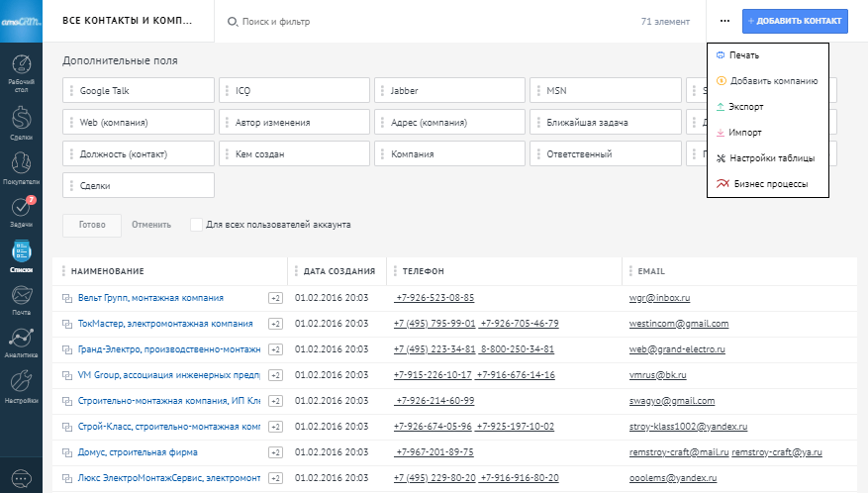Open Аналитика section icon

21,341
